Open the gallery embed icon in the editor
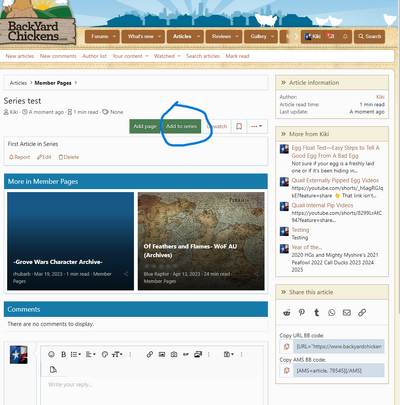The image size is (400, 405). coord(198,354)
